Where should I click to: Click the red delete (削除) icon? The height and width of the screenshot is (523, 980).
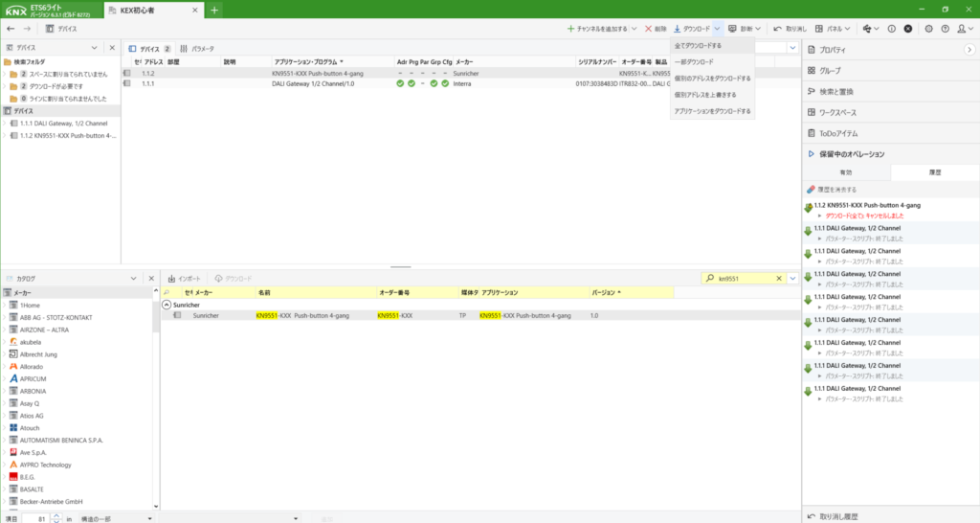(x=650, y=29)
